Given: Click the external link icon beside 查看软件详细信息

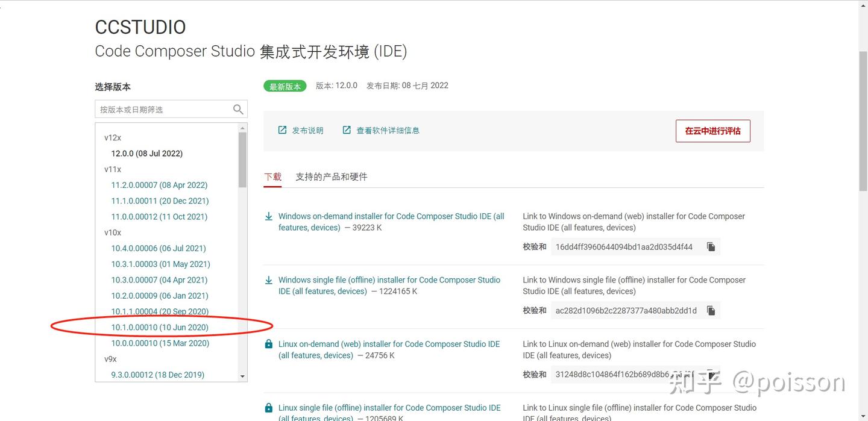Looking at the screenshot, I should pyautogui.click(x=347, y=129).
